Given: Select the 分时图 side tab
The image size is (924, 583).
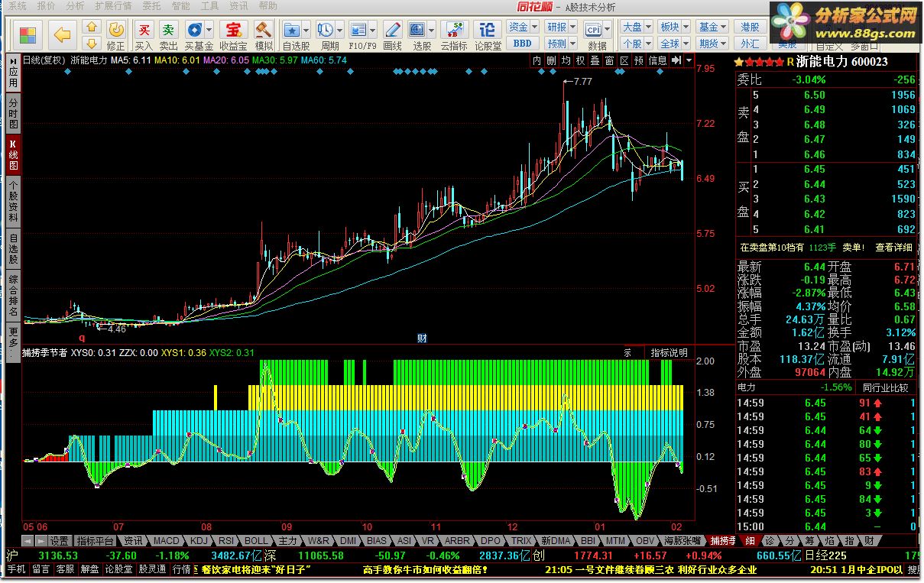Looking at the screenshot, I should [13, 113].
